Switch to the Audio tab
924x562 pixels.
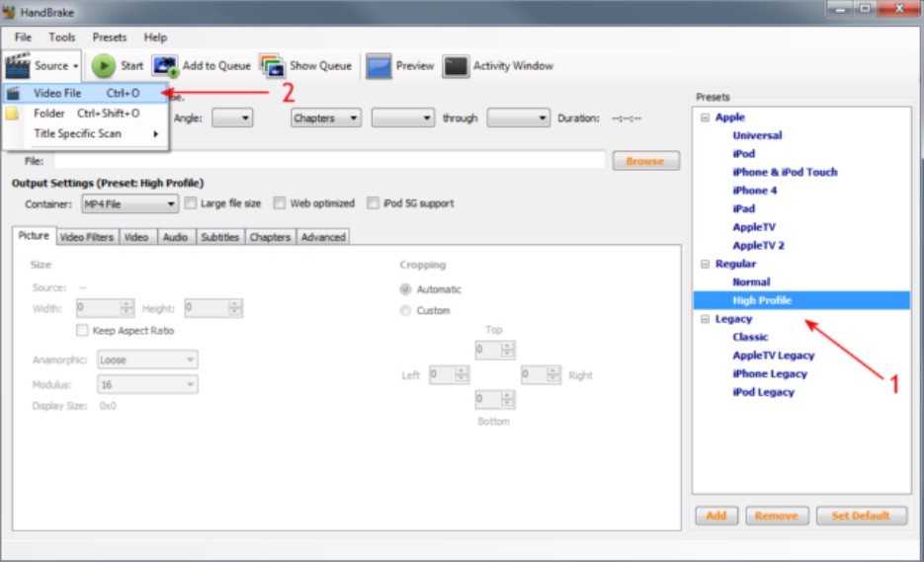[x=175, y=237]
